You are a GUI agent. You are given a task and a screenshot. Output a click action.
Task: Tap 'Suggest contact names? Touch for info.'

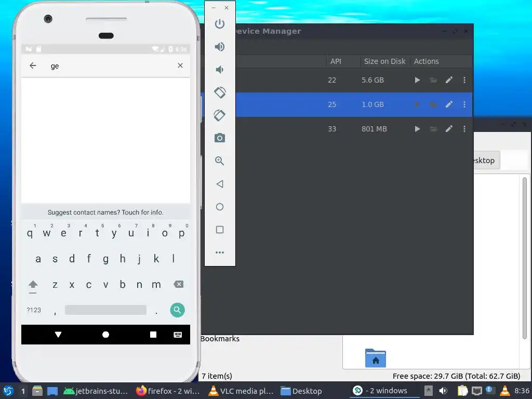click(x=105, y=212)
